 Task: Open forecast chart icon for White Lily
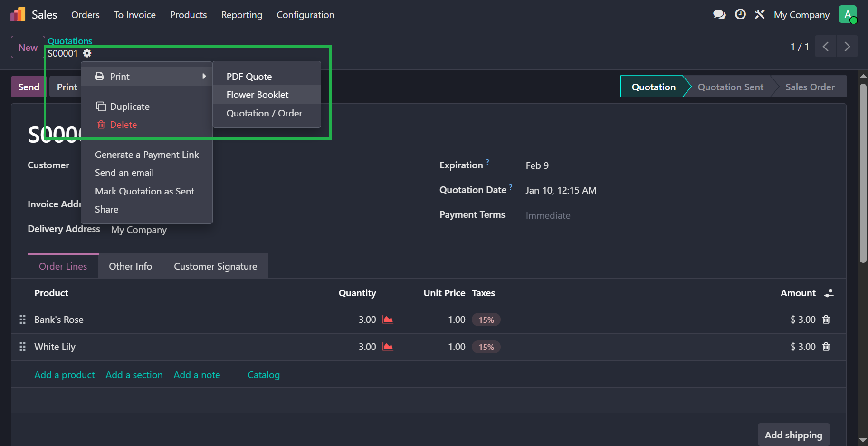(388, 347)
